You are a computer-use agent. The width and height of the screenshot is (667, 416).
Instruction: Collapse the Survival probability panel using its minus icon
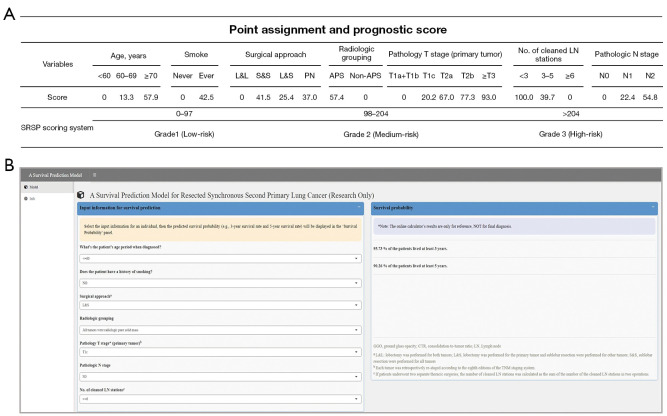(653, 208)
